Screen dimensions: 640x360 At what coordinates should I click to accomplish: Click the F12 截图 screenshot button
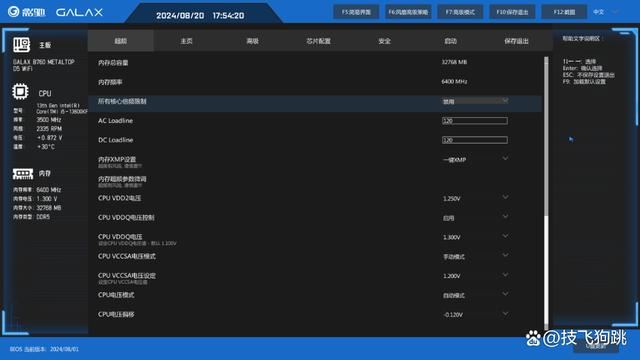[564, 12]
